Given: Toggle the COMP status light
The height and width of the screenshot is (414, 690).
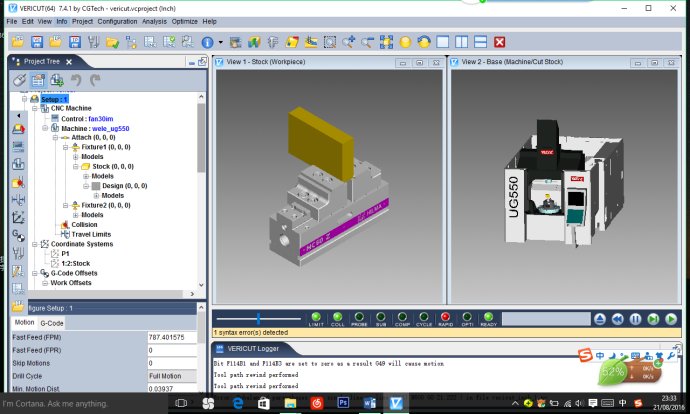Looking at the screenshot, I should pos(402,319).
